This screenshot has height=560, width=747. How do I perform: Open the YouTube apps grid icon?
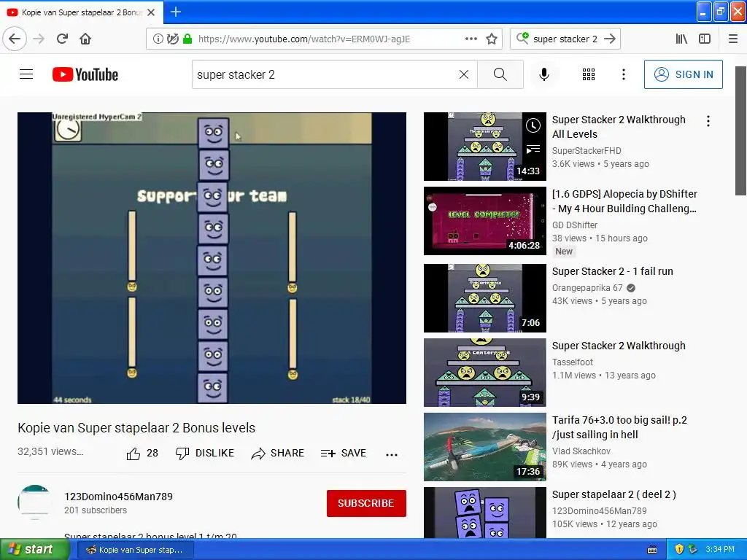pos(589,74)
